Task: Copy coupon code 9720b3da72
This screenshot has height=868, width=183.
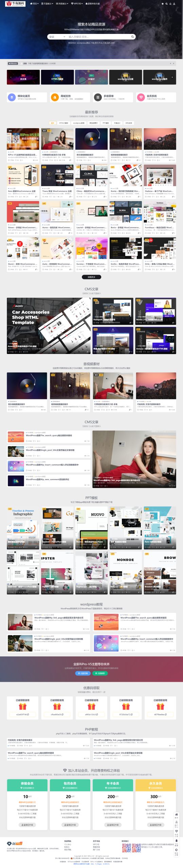Action: click(x=126, y=714)
